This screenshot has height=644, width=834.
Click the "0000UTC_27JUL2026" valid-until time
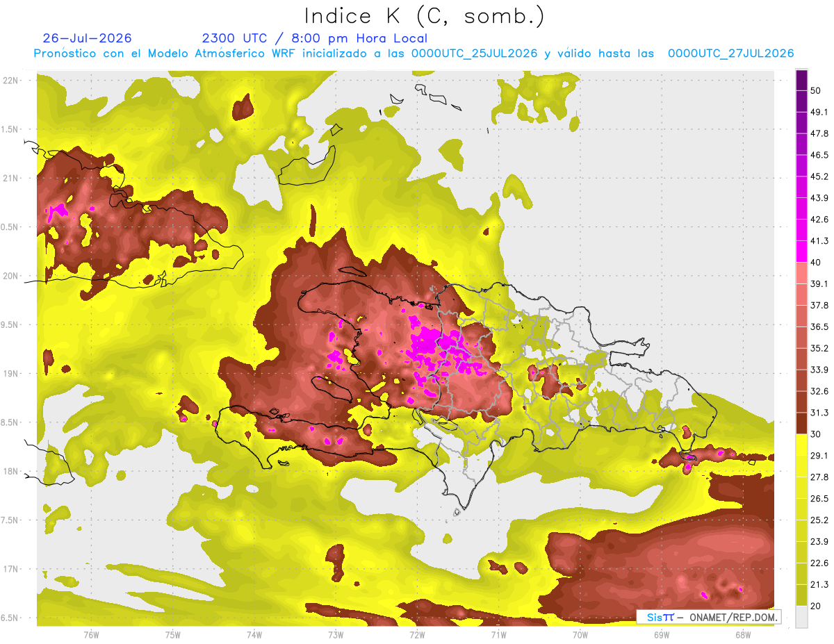(x=730, y=53)
